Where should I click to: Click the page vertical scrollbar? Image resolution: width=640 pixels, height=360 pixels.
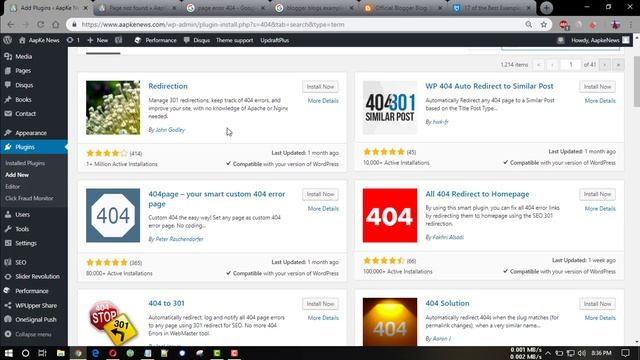pyautogui.click(x=637, y=82)
